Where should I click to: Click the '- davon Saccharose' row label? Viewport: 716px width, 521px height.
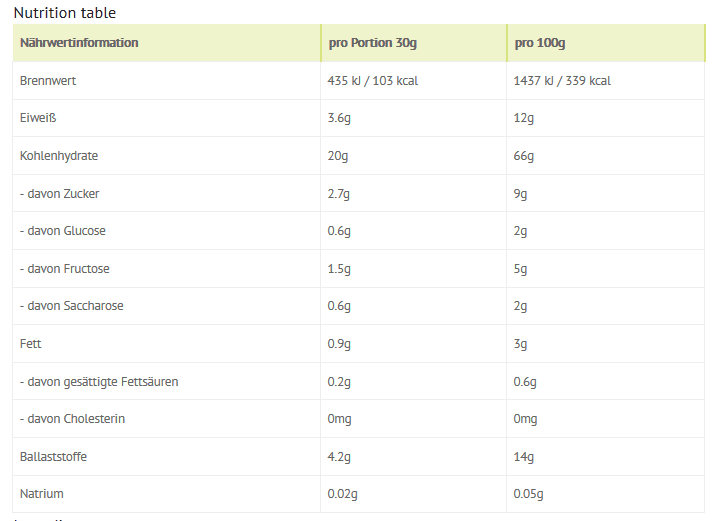72,306
